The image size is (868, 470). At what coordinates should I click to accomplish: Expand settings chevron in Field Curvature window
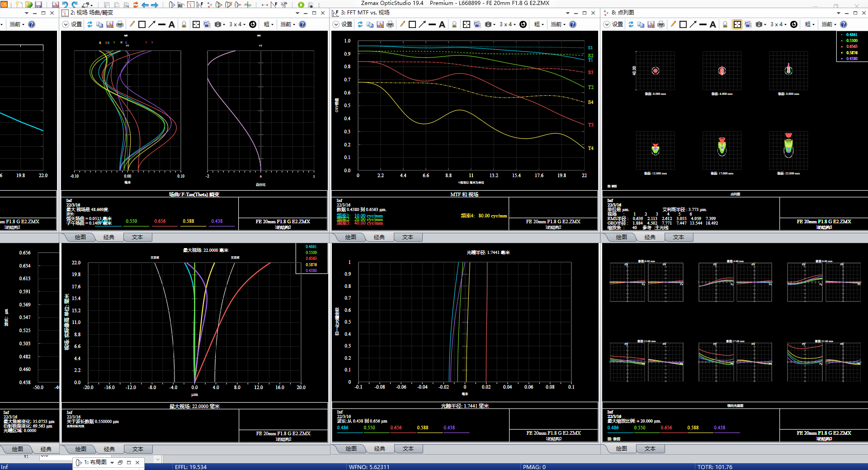(x=66, y=24)
